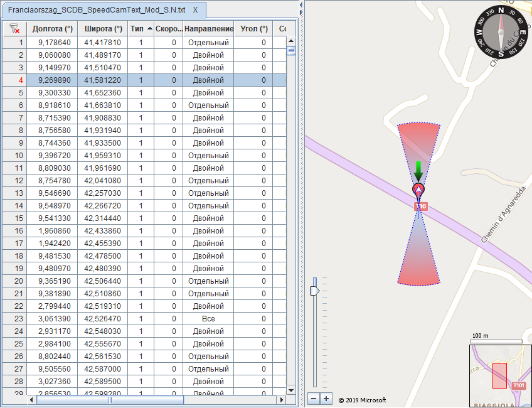The width and height of the screenshot is (532, 408).
Task: Click the Тип column sort arrow indicator
Action: (x=149, y=29)
